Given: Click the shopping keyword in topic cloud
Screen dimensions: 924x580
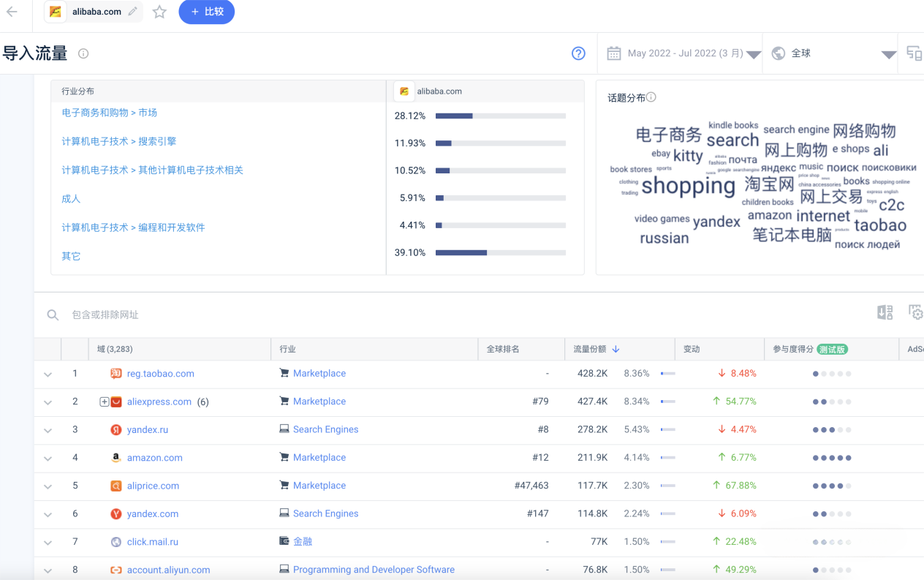Looking at the screenshot, I should point(688,186).
